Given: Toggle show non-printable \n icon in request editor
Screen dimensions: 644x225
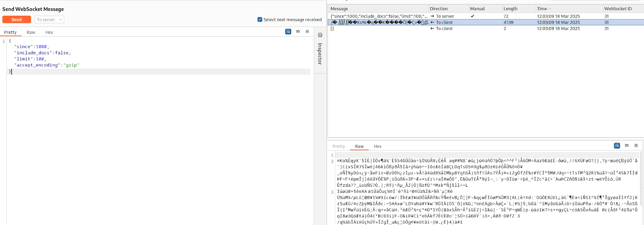Looking at the screenshot, I should [298, 31].
